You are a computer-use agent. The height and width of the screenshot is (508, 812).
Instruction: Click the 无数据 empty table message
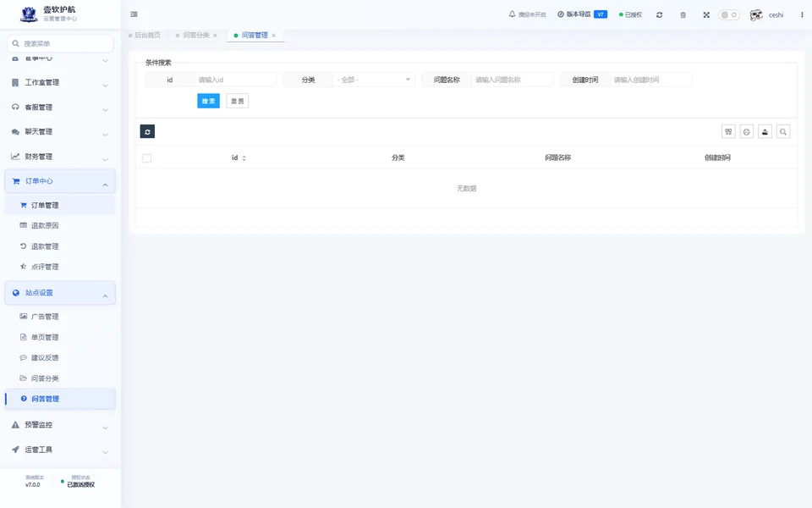(x=466, y=189)
